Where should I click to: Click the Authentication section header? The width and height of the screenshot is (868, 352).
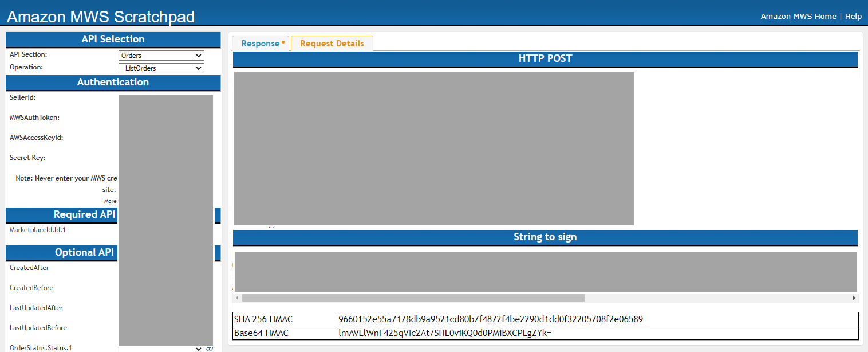tap(113, 83)
